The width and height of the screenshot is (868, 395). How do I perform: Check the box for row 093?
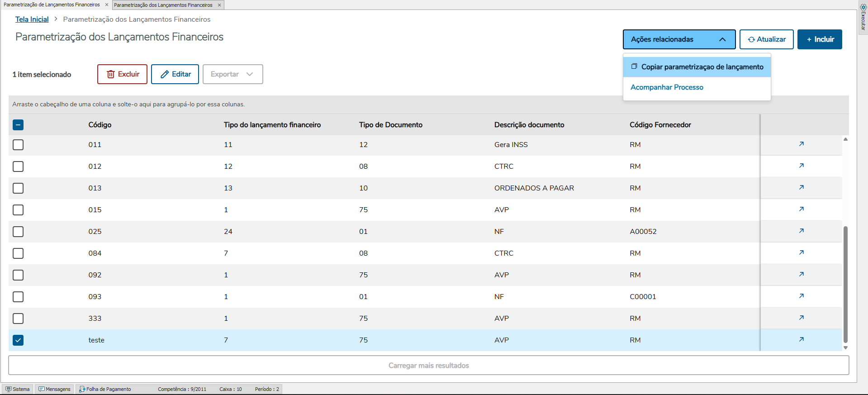coord(18,297)
